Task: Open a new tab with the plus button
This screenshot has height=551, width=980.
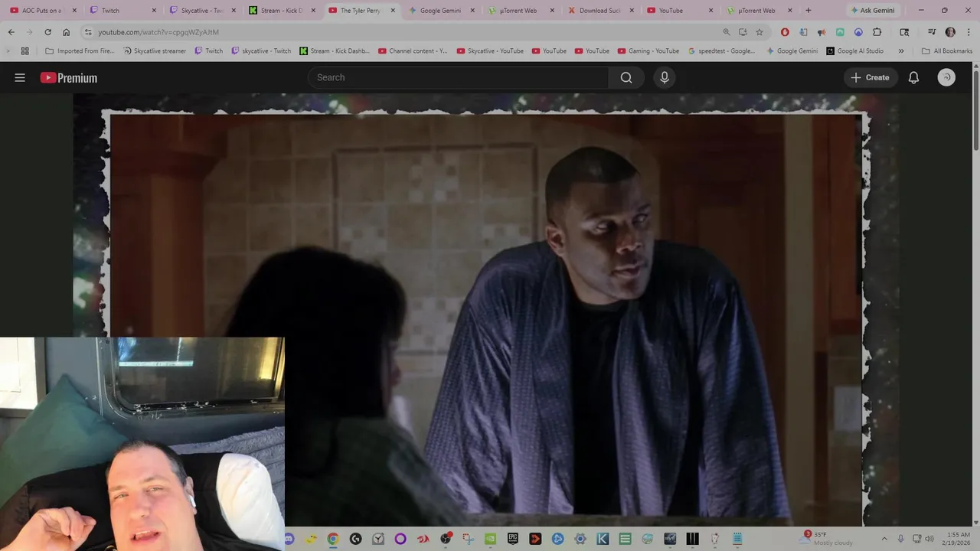Action: coord(808,11)
